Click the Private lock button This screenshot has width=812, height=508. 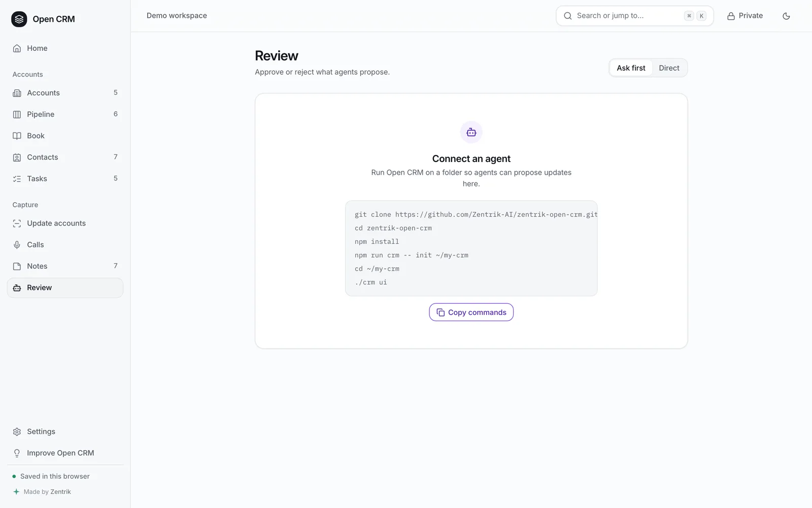tap(745, 16)
